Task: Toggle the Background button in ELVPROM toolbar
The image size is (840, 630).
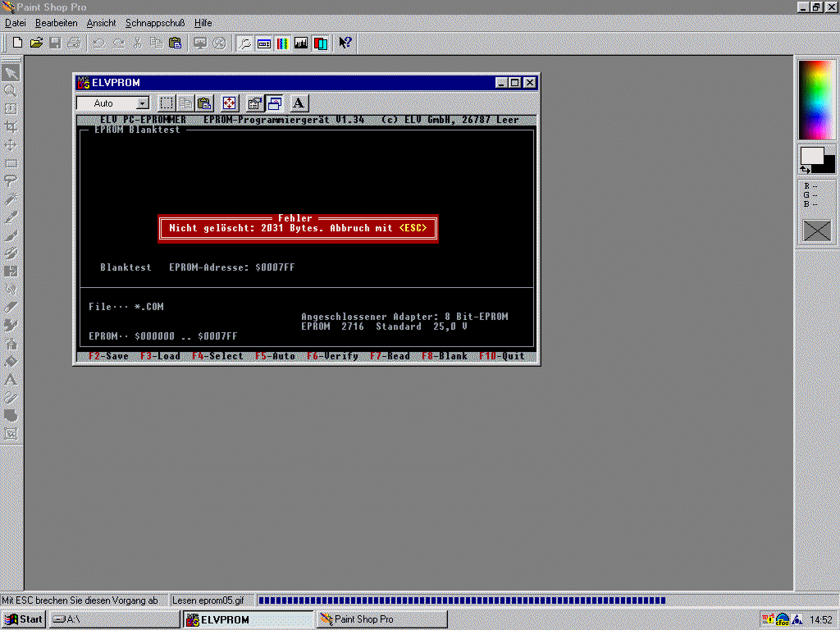Action: click(x=274, y=103)
